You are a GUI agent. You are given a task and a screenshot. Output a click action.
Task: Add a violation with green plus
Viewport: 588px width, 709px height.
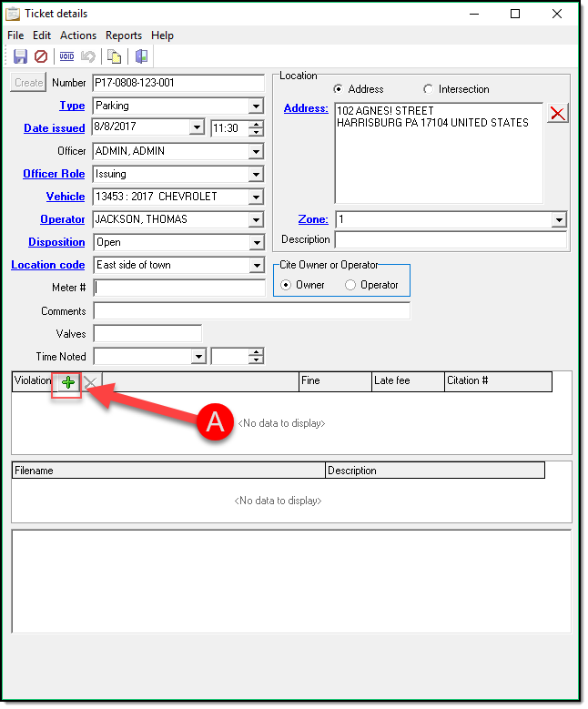[68, 383]
